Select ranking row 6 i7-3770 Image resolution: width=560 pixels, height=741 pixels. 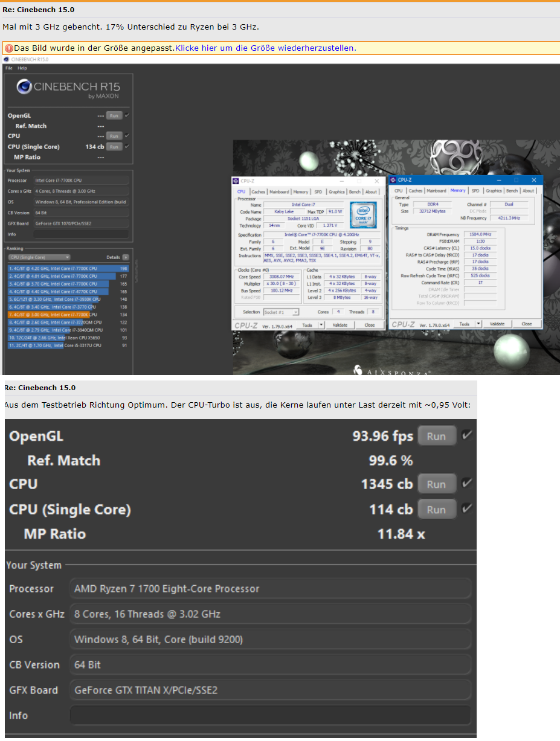[x=68, y=307]
